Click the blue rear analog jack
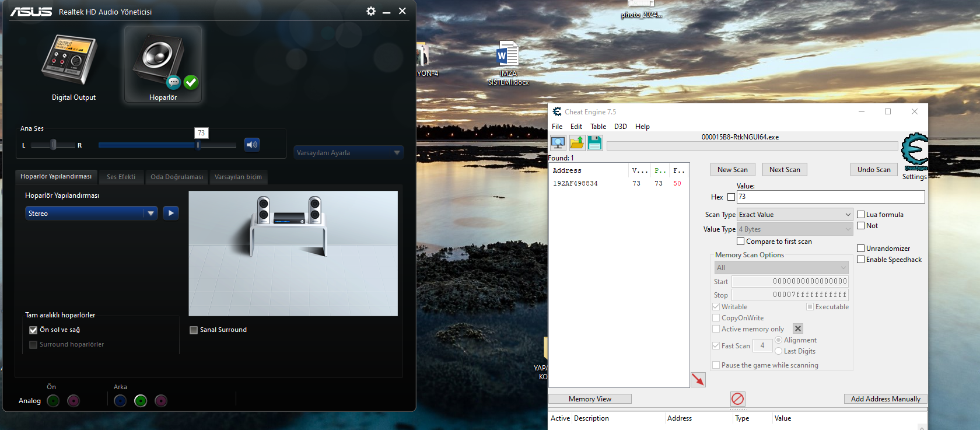This screenshot has height=430, width=980. click(x=120, y=401)
